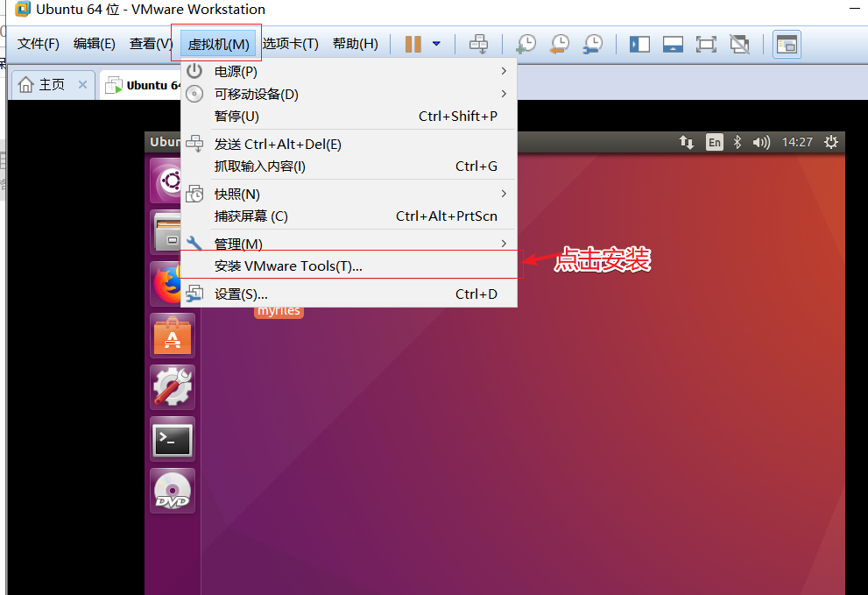Select 发送 Ctrl+Alt+Del(E) menu item
This screenshot has height=595, width=868.
(349, 144)
